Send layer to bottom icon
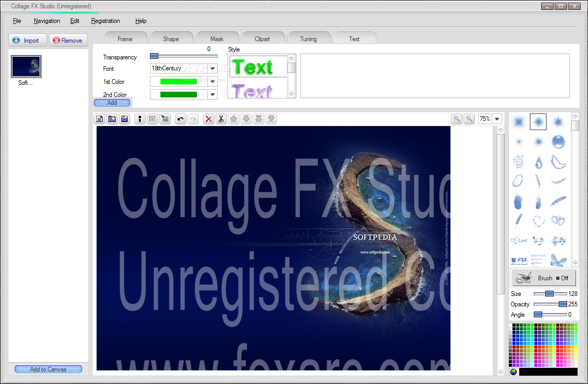Screen dimensions: 588x384 [x=271, y=119]
